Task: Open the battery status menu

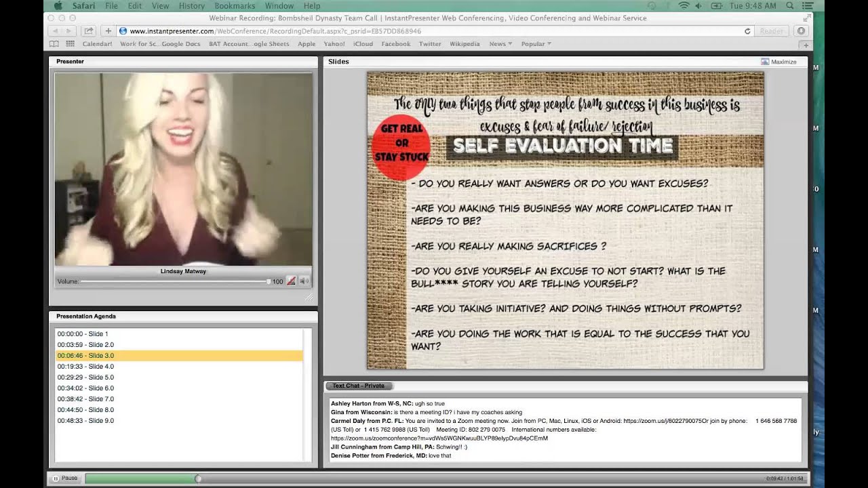Action: 717,6
